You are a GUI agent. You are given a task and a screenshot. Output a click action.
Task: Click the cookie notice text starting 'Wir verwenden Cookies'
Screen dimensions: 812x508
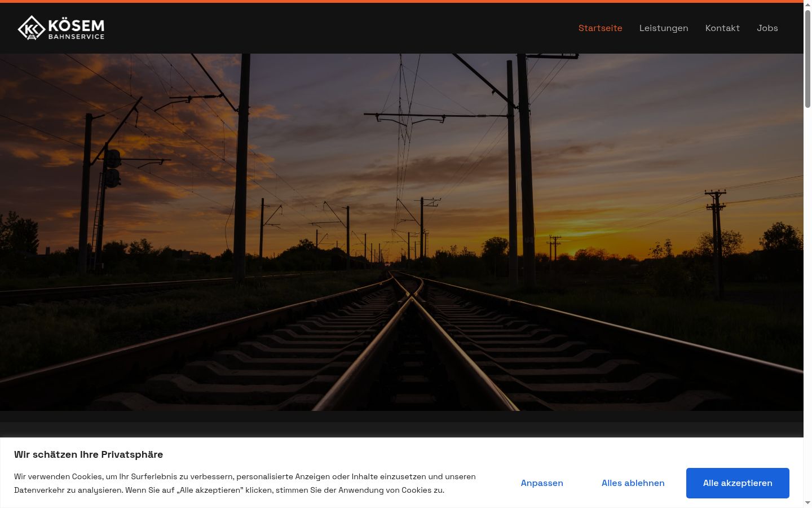(x=245, y=483)
